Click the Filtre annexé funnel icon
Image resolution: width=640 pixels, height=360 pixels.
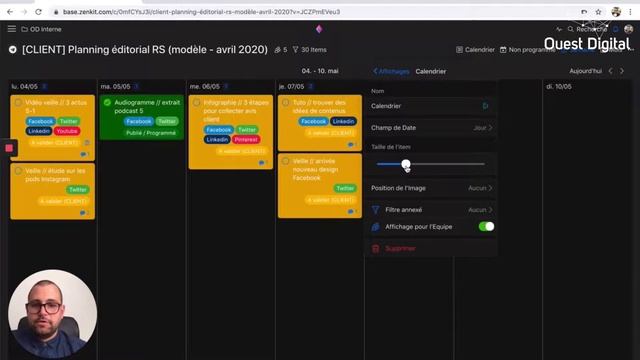coord(376,210)
